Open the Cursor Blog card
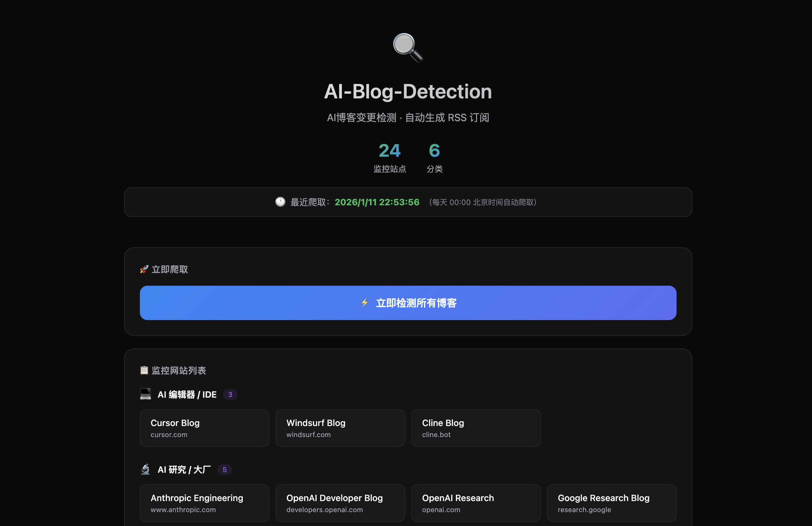 (204, 428)
